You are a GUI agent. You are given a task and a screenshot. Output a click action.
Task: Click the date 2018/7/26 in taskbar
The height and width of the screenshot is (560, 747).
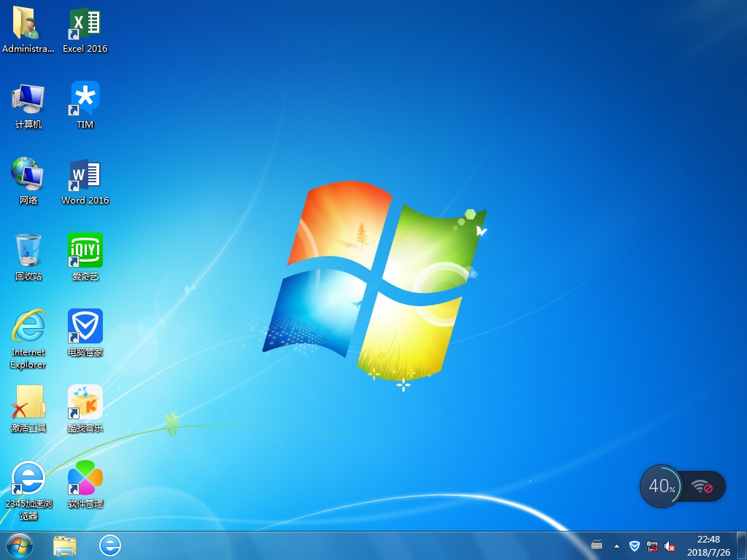coord(708,553)
